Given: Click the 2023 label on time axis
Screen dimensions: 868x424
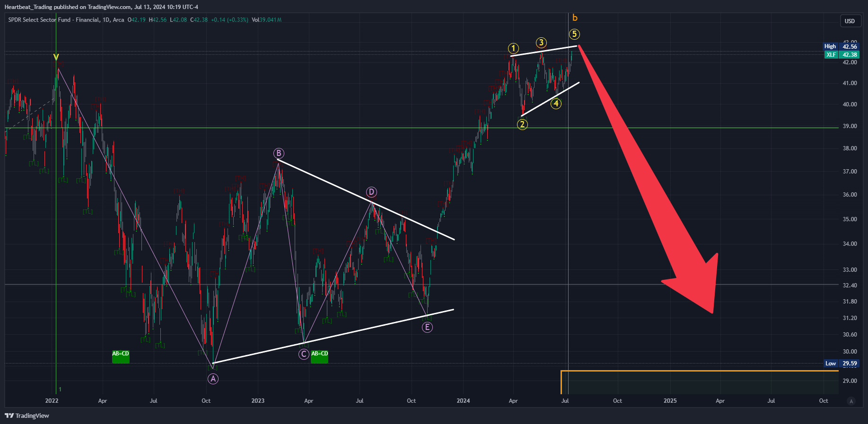Looking at the screenshot, I should point(258,401).
